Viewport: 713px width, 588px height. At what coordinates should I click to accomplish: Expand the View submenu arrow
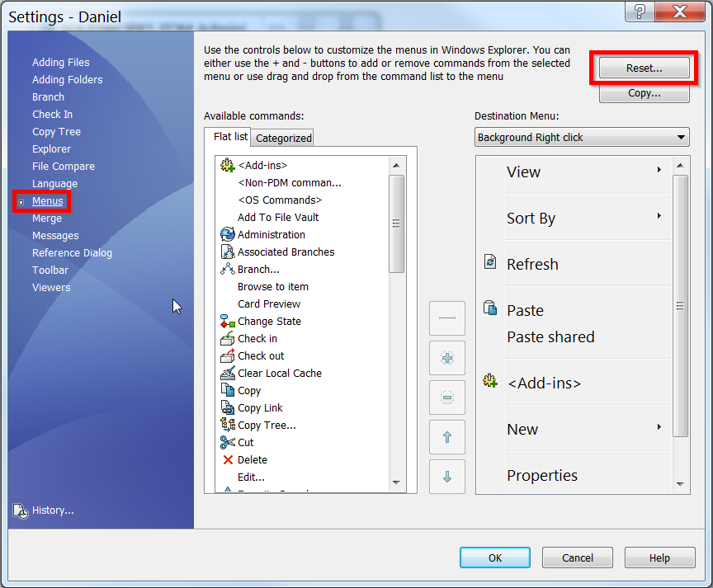(659, 170)
